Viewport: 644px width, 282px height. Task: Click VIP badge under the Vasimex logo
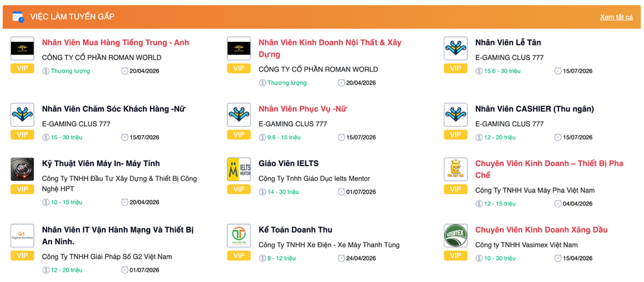click(x=455, y=256)
